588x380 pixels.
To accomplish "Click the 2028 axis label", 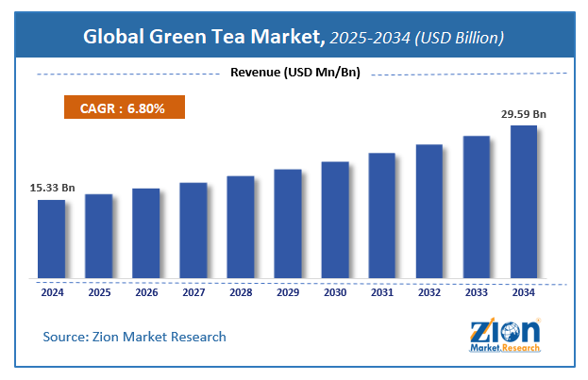I will [x=241, y=292].
